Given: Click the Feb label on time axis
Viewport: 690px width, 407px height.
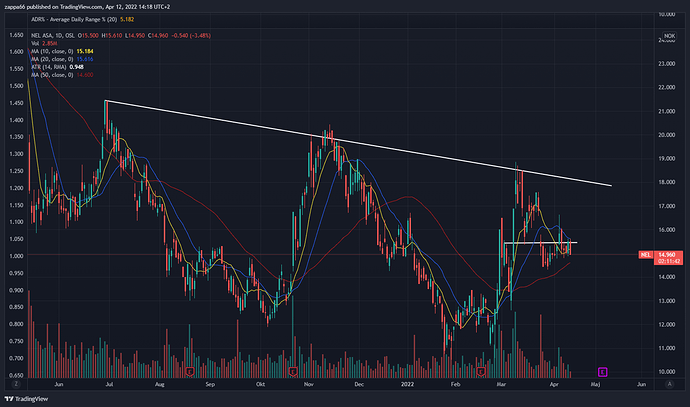Looking at the screenshot, I should tap(455, 384).
